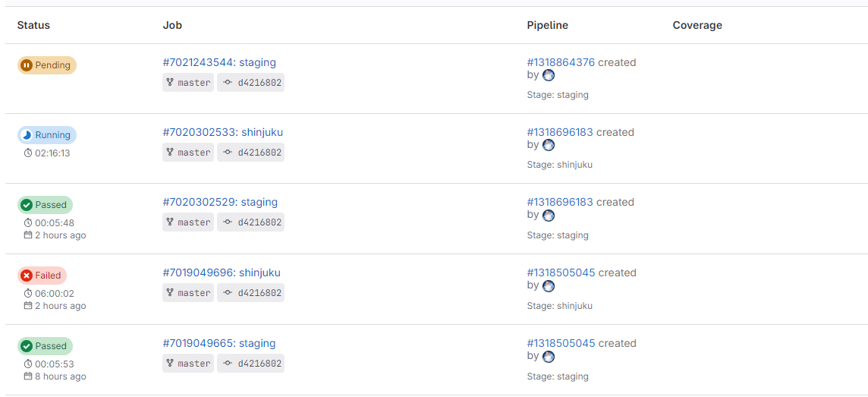Click user avatar in job 7019049665 row

548,356
